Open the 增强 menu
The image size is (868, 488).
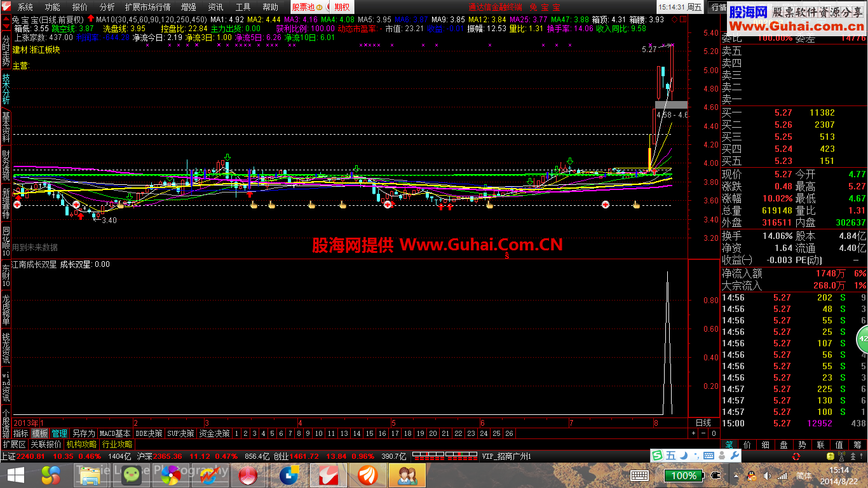[x=189, y=7]
